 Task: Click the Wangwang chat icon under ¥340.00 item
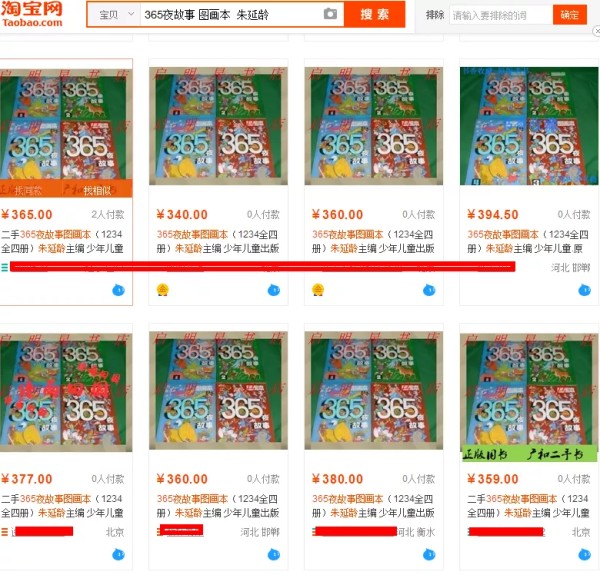tap(274, 290)
